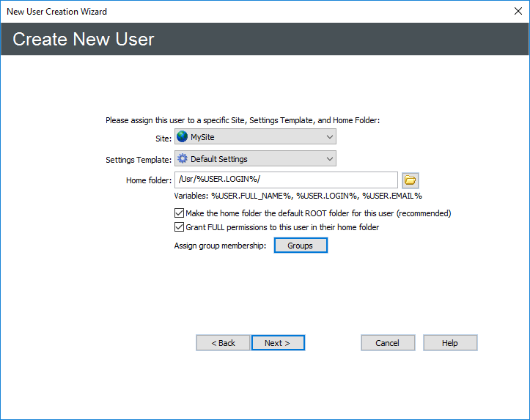
Task: Click the Create New User header banner
Action: (265, 39)
